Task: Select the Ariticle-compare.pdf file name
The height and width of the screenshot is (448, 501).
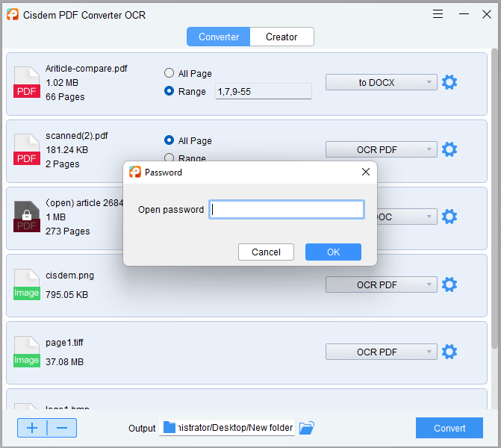Action: (x=87, y=69)
